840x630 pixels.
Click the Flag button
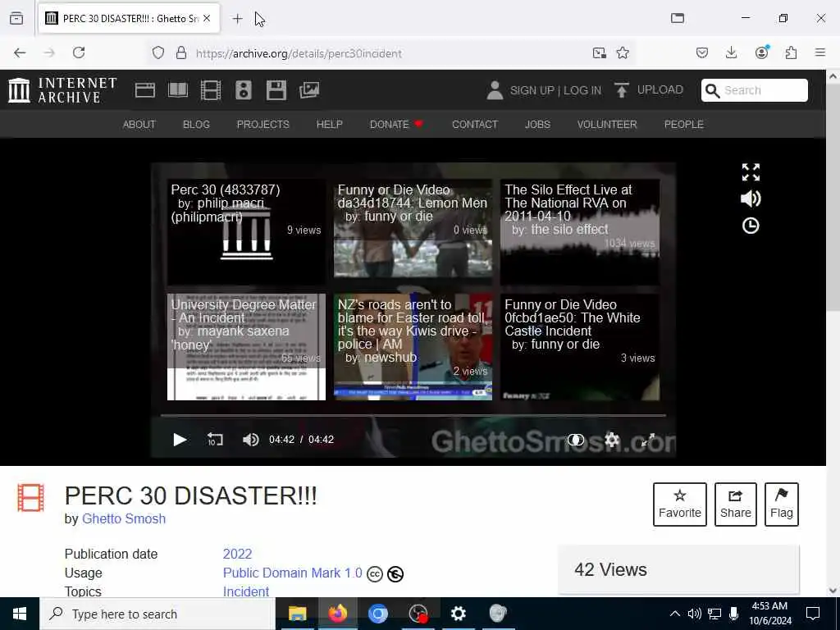tap(782, 504)
